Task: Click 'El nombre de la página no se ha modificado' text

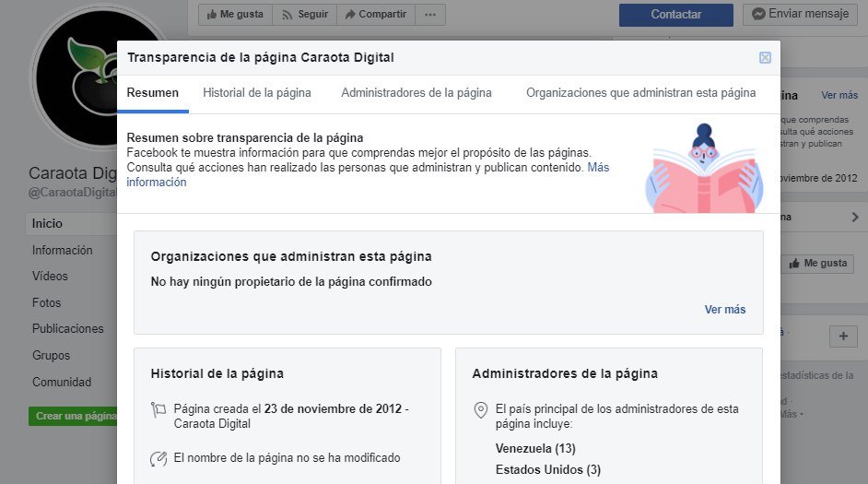Action: (x=287, y=458)
